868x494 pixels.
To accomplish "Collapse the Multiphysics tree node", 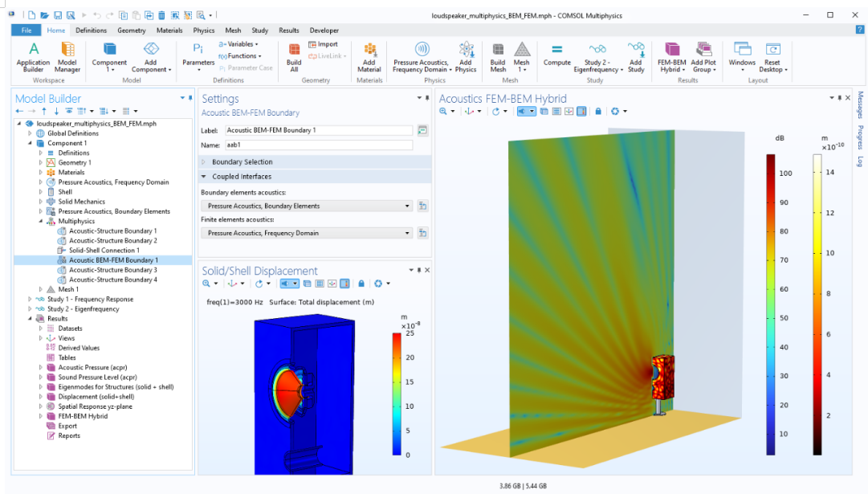I will click(x=40, y=221).
